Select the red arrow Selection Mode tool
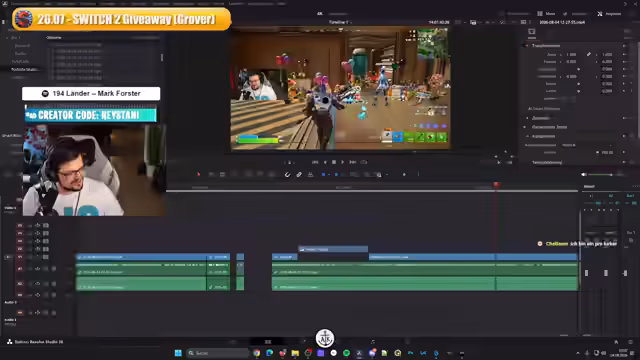 199,174
